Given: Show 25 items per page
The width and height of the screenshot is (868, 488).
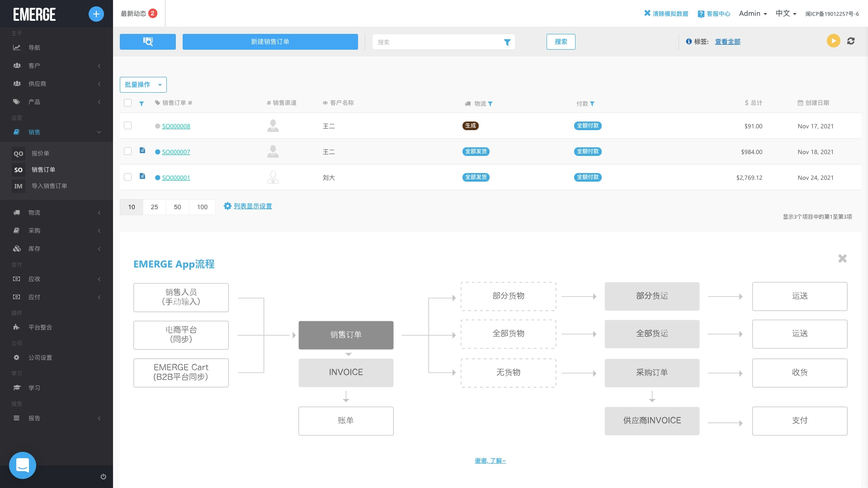Looking at the screenshot, I should point(155,207).
